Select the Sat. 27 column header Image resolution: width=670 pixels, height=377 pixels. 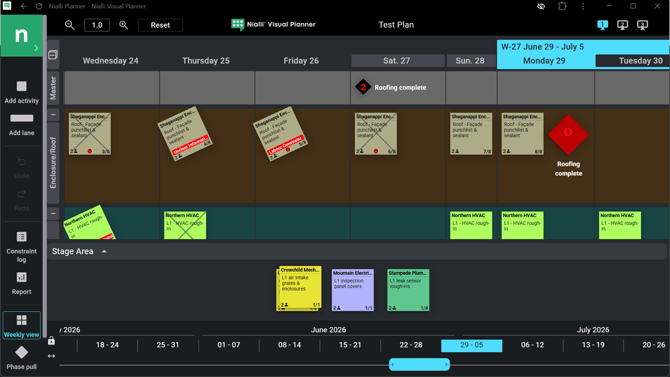point(397,61)
